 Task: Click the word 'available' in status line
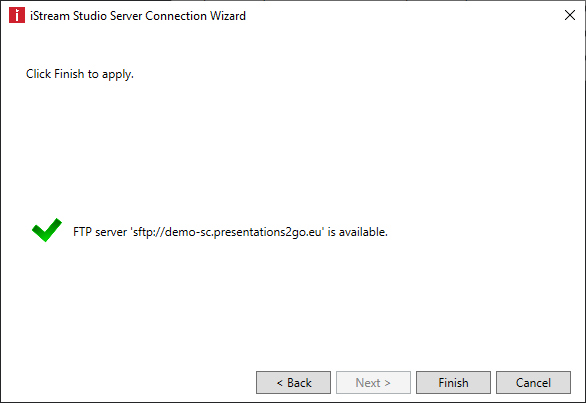coord(362,232)
